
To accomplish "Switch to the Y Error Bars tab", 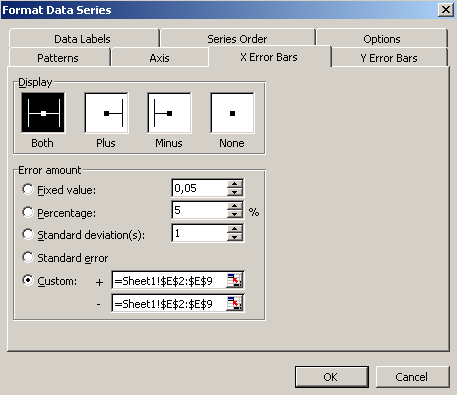I will coord(389,58).
